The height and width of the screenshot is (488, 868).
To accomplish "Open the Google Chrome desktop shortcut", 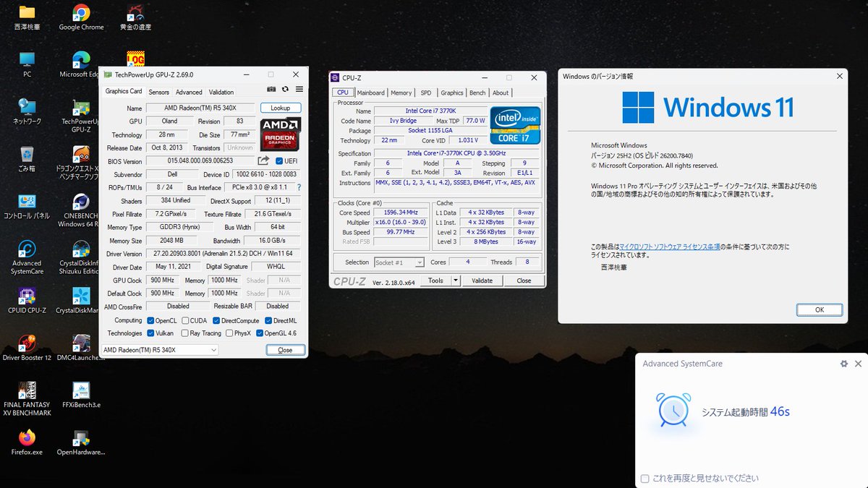I will pyautogui.click(x=81, y=17).
